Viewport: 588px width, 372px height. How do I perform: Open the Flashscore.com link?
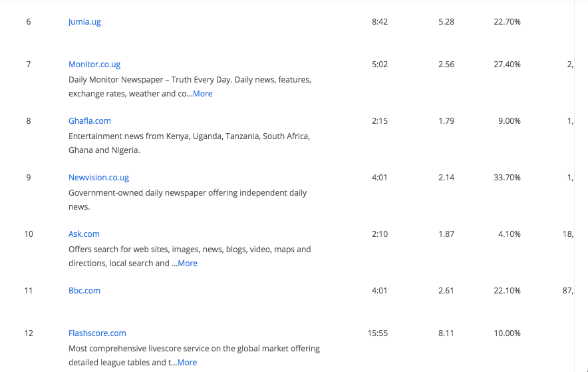tap(97, 333)
